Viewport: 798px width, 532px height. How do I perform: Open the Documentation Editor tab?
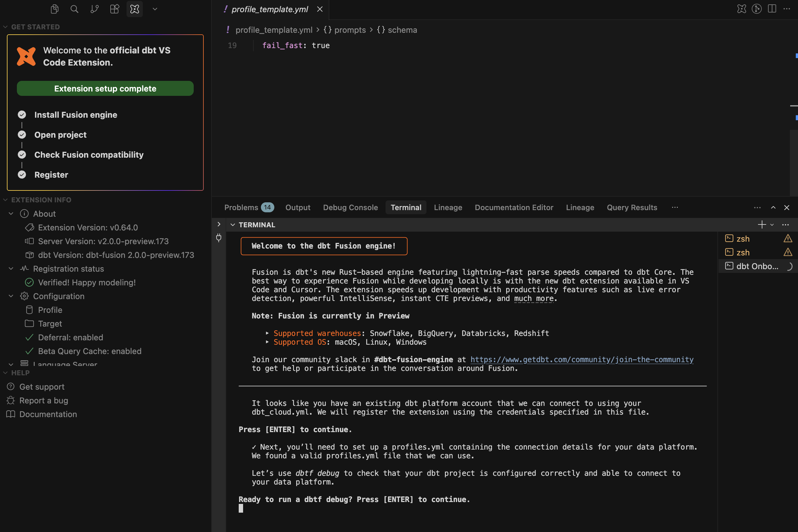[x=514, y=207]
